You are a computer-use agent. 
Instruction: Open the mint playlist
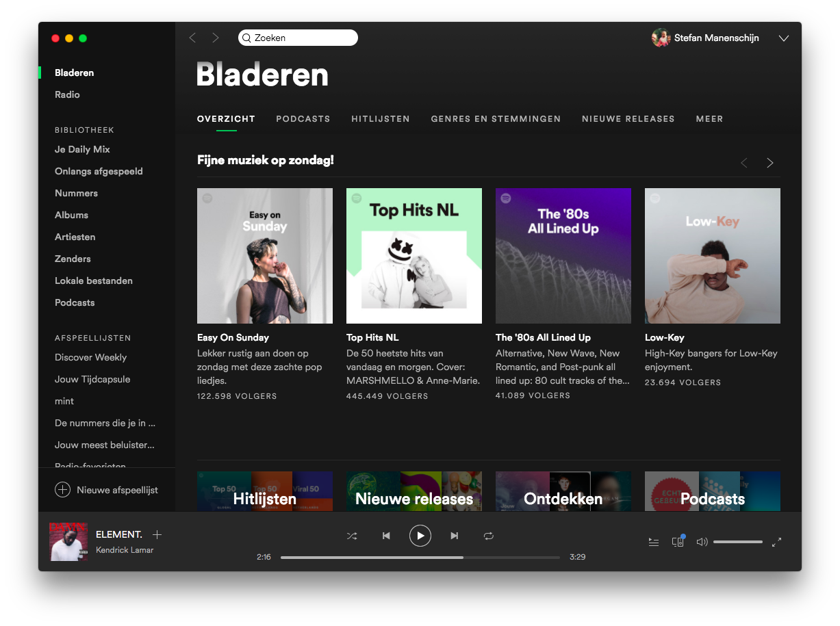64,401
